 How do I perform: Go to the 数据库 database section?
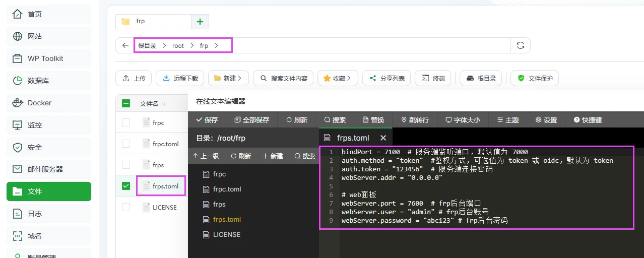49,81
